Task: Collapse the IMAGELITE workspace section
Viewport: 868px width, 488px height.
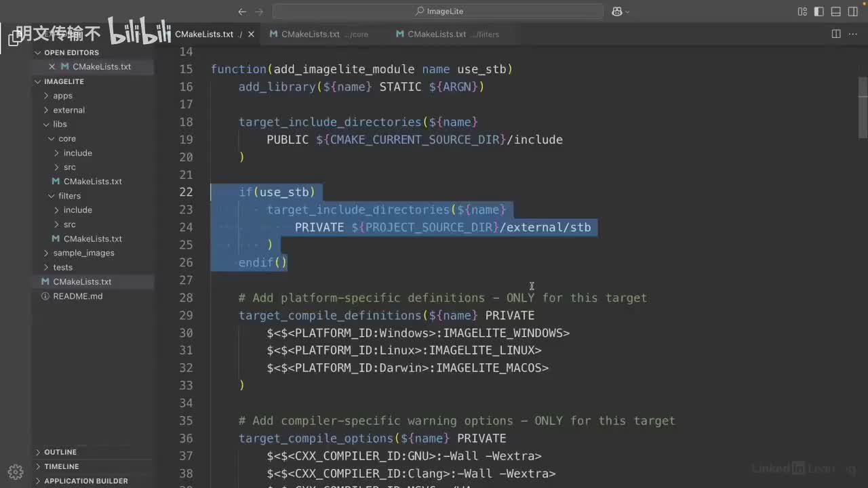Action: pos(64,81)
